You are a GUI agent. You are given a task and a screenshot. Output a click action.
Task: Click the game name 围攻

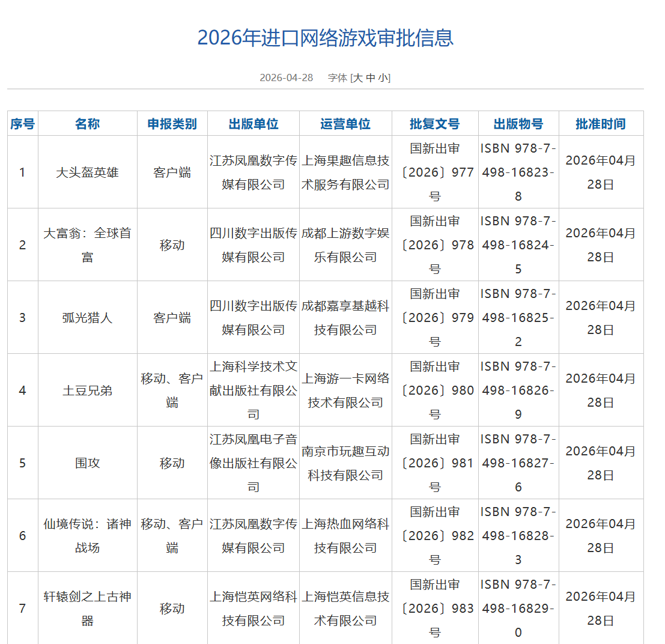coord(87,463)
